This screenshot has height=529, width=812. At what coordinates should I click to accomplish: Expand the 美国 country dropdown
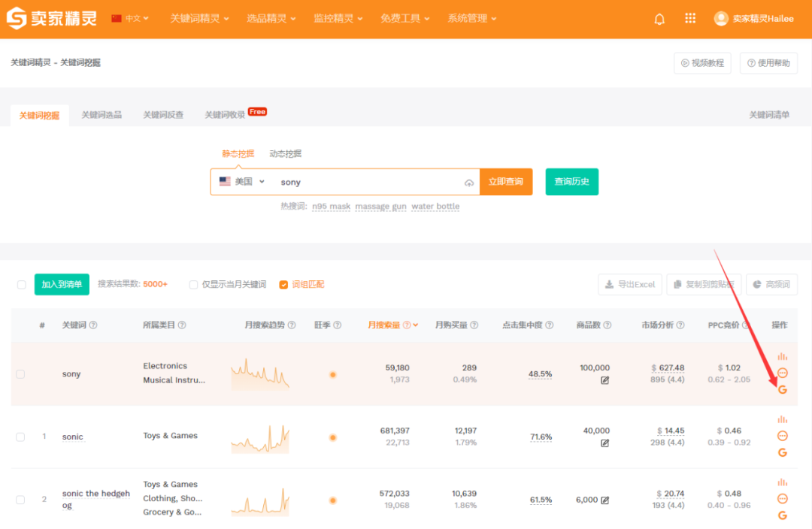242,182
